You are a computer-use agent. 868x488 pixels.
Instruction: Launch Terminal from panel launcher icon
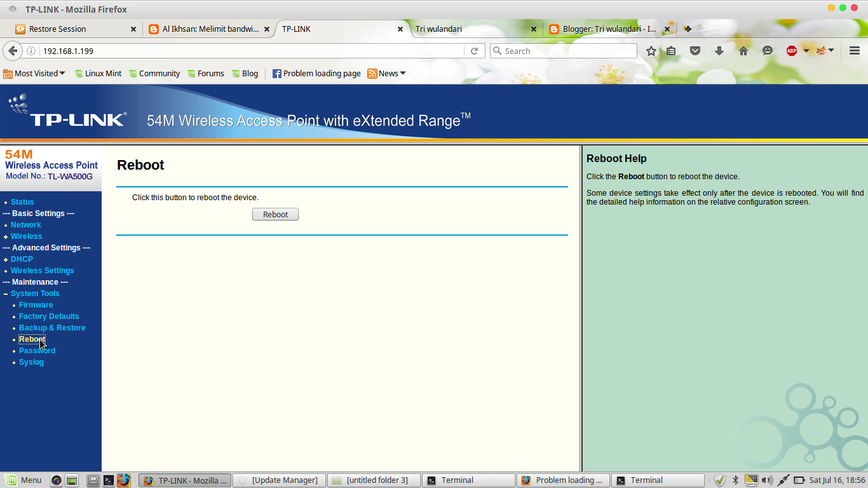(109, 480)
